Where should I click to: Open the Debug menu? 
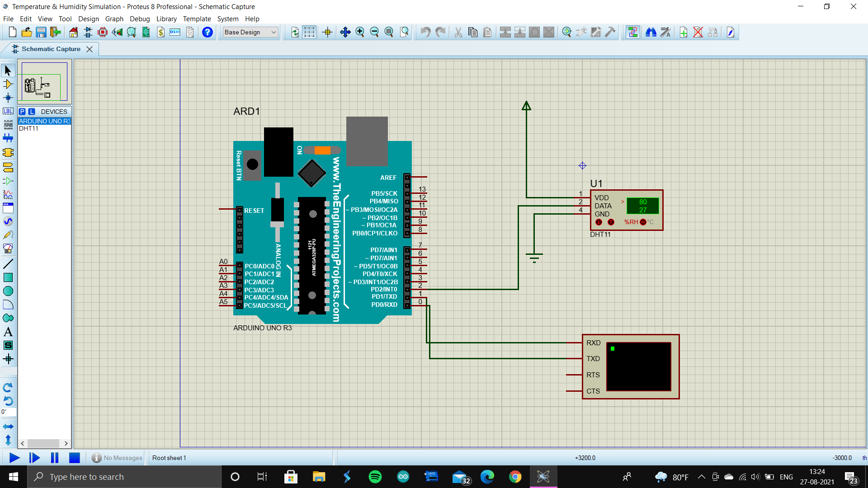(x=140, y=19)
